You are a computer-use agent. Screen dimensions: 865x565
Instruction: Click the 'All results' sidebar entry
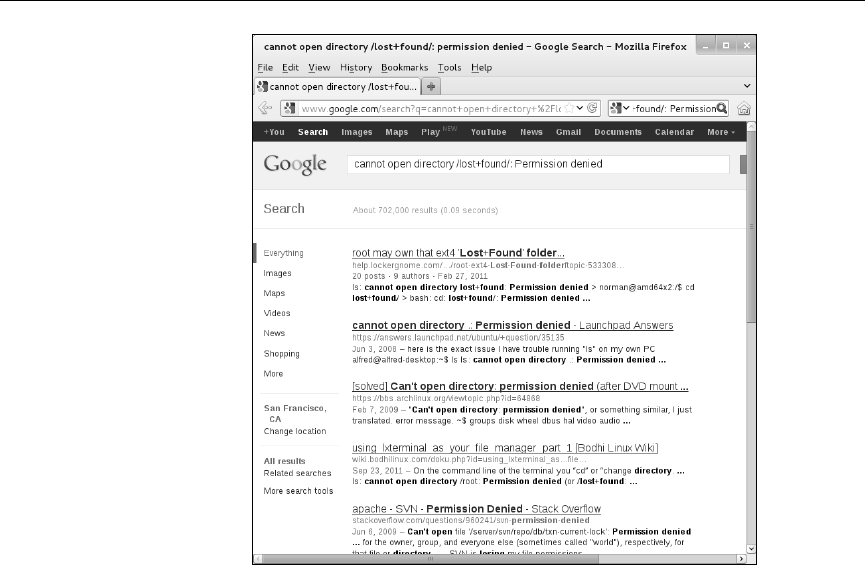click(284, 461)
